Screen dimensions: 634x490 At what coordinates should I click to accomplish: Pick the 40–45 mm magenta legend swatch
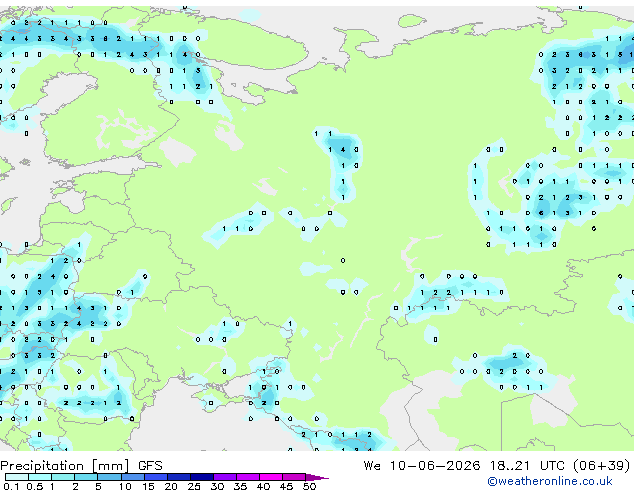pos(271,477)
